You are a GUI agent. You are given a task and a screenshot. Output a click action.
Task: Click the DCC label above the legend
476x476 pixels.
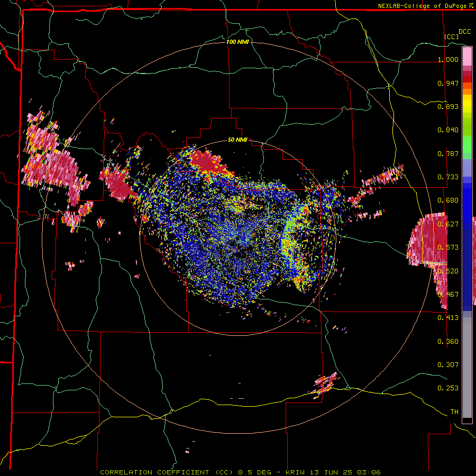tap(464, 32)
